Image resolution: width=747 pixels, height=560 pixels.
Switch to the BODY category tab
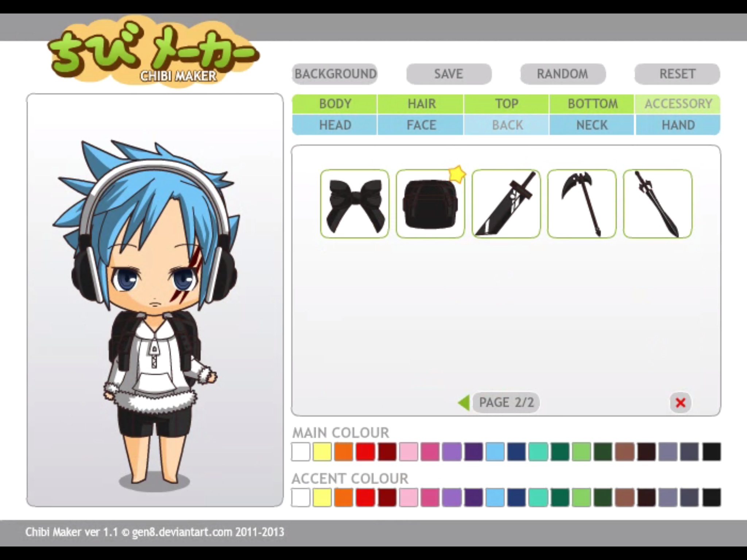tap(335, 104)
